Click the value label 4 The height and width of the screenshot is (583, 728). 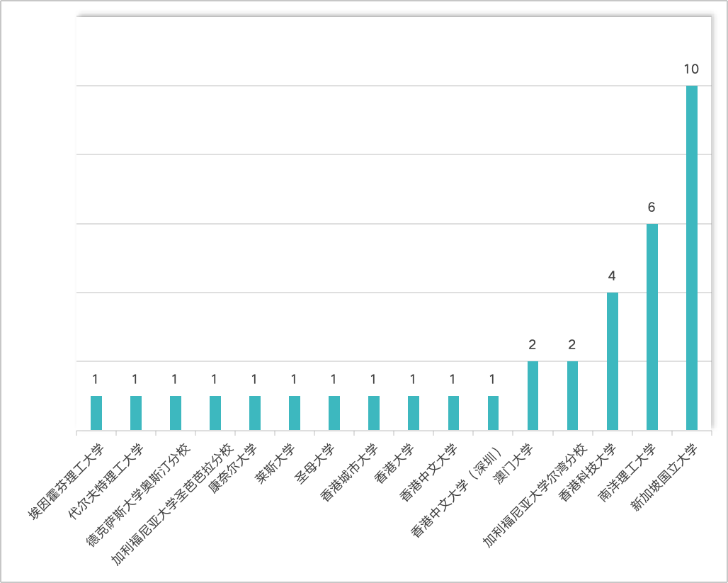point(612,276)
